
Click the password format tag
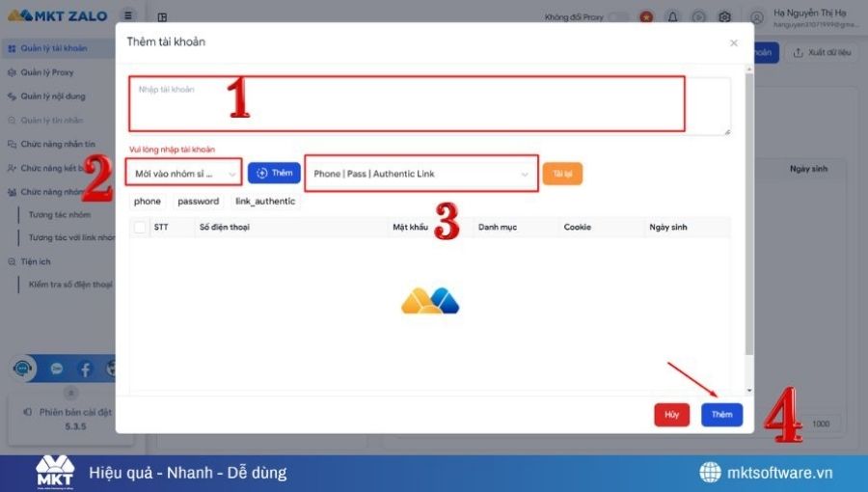[x=198, y=202]
